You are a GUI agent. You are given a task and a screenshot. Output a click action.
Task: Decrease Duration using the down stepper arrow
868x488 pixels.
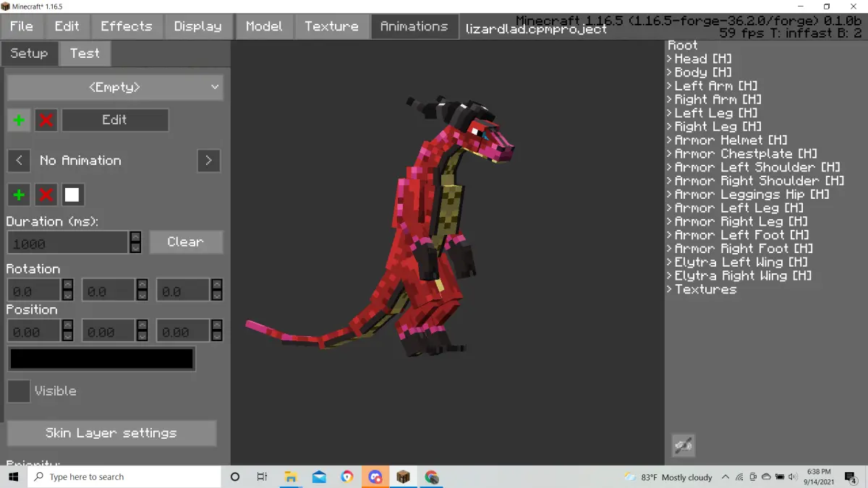135,247
